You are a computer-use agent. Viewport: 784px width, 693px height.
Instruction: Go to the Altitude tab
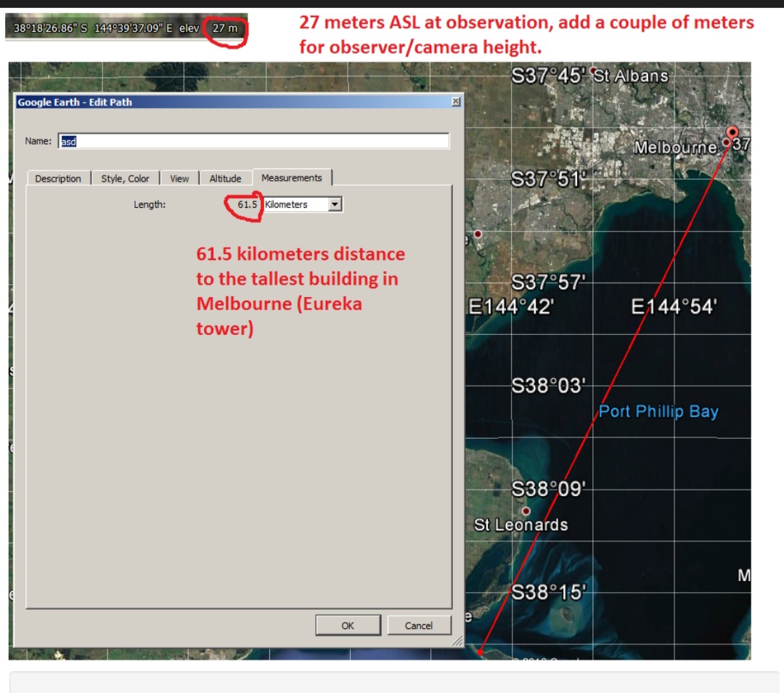tap(226, 179)
